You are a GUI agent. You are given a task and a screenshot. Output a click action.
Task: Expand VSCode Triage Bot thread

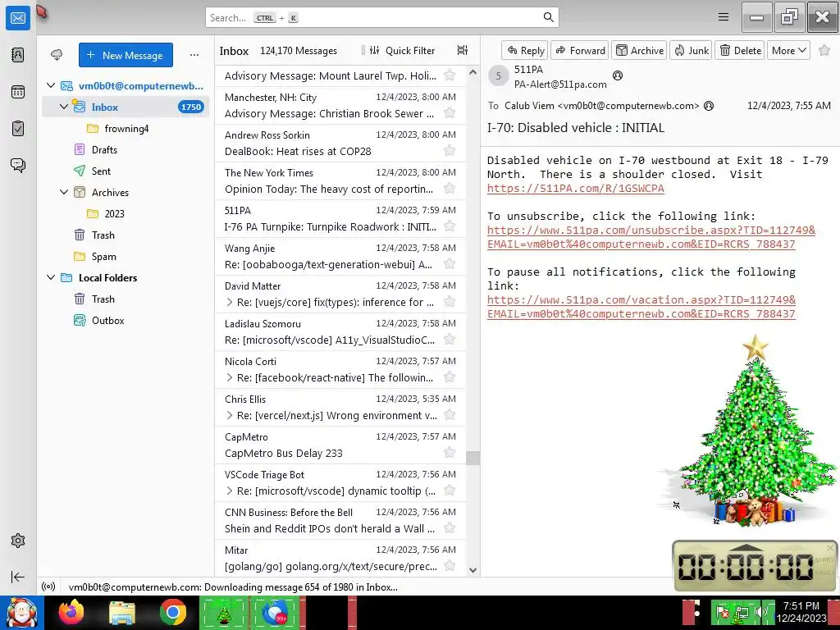click(x=230, y=491)
